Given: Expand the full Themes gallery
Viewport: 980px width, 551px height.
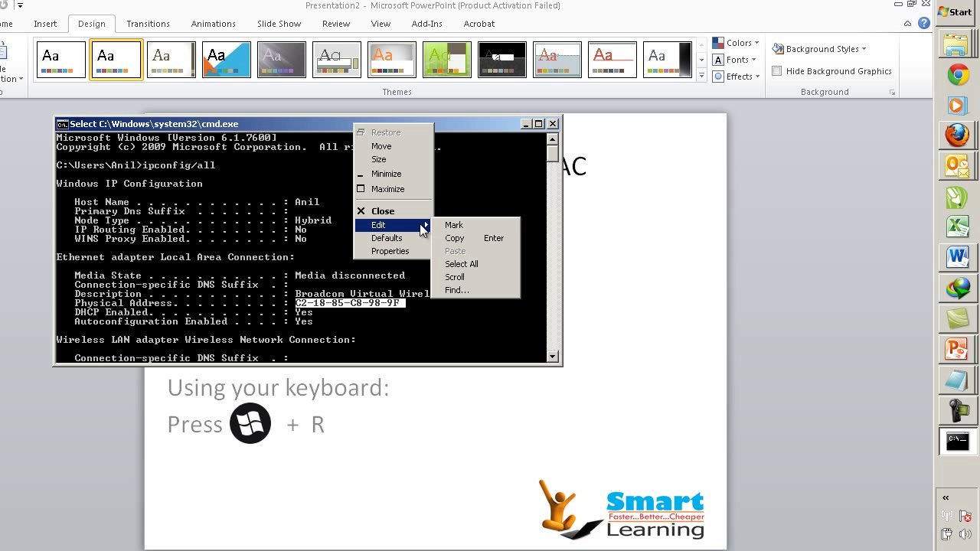Looking at the screenshot, I should point(701,76).
